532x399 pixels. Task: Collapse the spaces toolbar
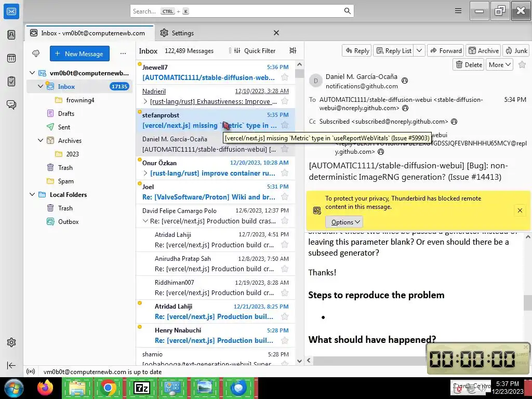[x=11, y=365]
